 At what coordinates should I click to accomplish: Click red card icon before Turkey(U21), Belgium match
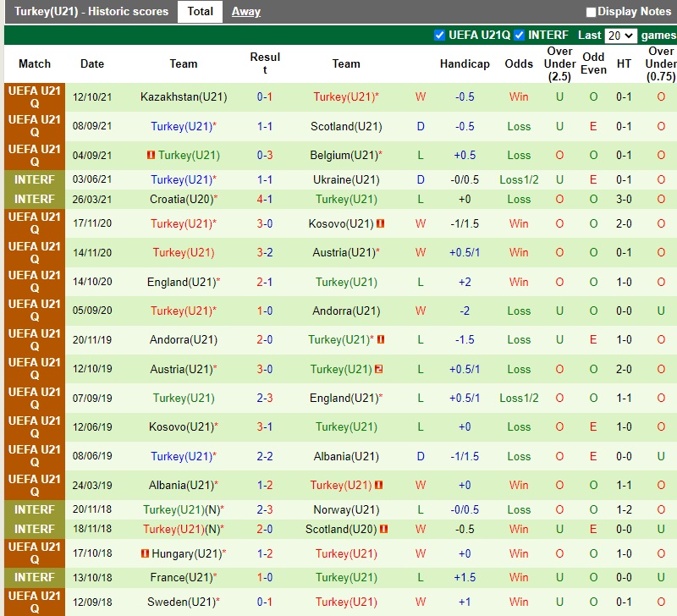(x=151, y=156)
